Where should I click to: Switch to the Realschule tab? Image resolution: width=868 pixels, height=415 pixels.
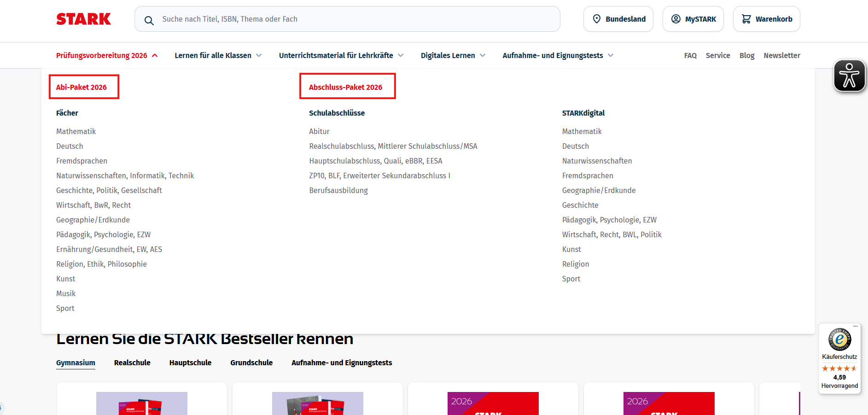pyautogui.click(x=132, y=362)
